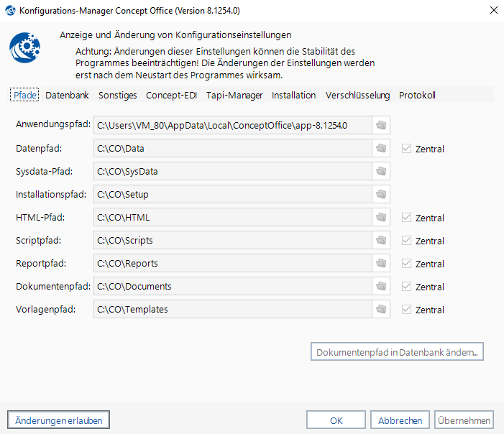The height and width of the screenshot is (434, 504).
Task: Uncheck Zentral next to Reportpfad
Action: [407, 264]
